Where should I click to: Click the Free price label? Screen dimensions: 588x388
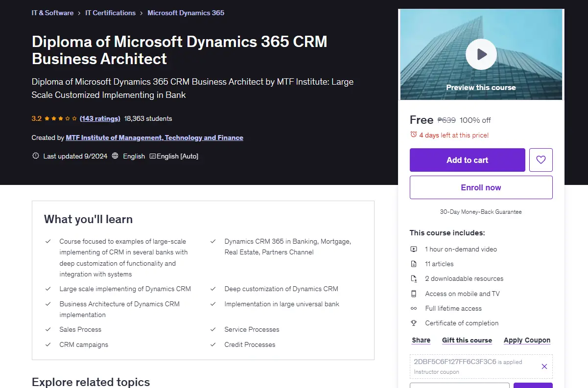click(x=422, y=120)
